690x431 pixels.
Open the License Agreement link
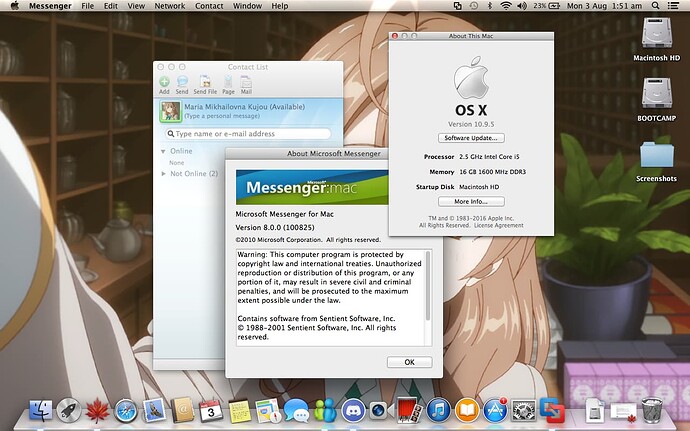coord(499,225)
